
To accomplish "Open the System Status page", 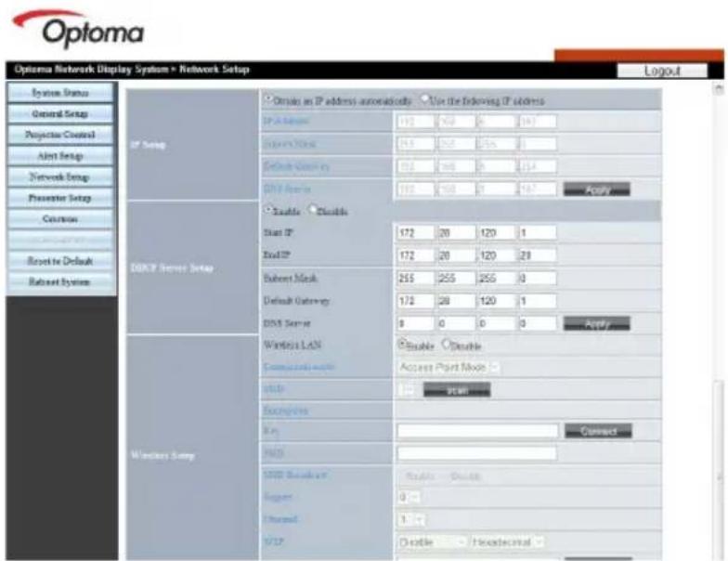I will (x=60, y=93).
